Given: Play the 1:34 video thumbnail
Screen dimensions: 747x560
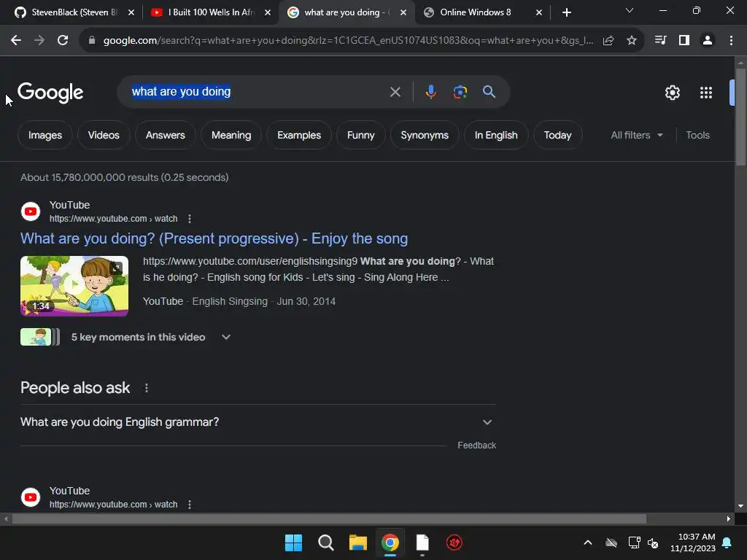Looking at the screenshot, I should 74,286.
